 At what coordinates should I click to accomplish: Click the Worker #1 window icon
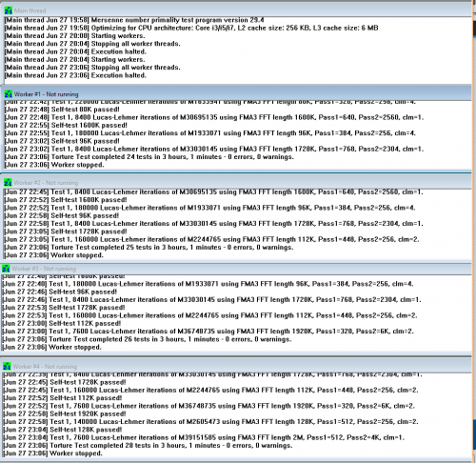[x=9, y=94]
